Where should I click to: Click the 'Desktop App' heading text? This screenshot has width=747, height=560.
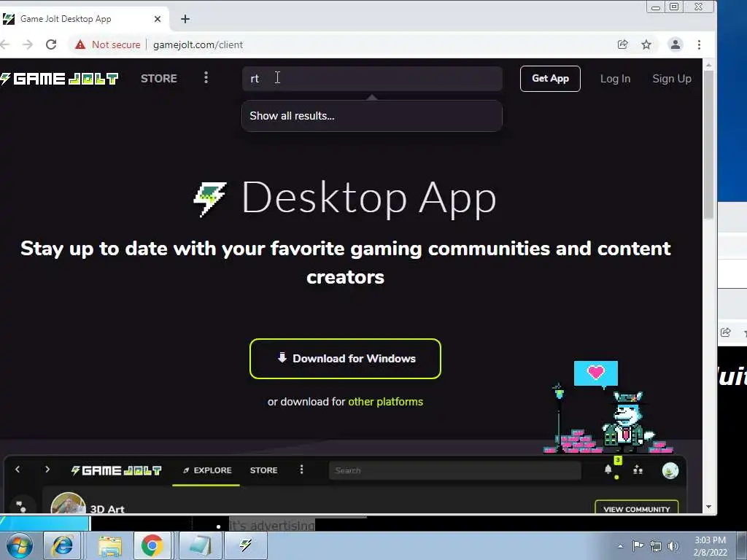369,198
